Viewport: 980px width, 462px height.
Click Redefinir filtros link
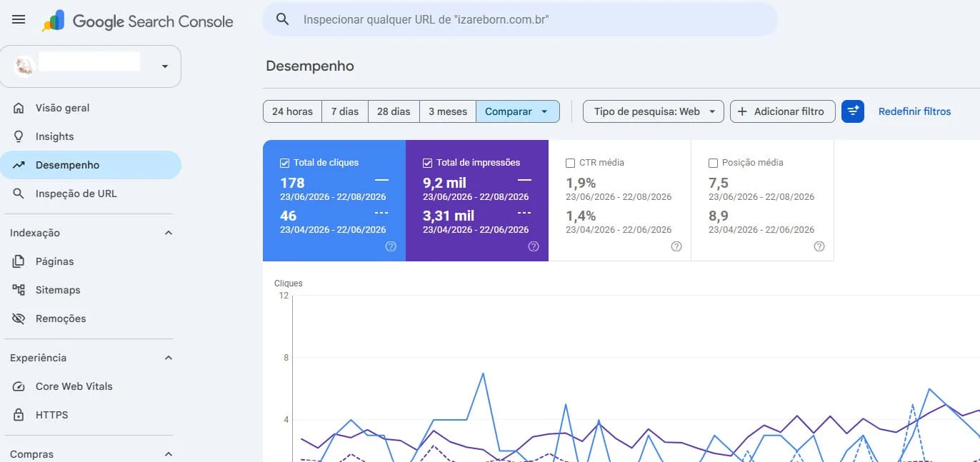pyautogui.click(x=914, y=111)
